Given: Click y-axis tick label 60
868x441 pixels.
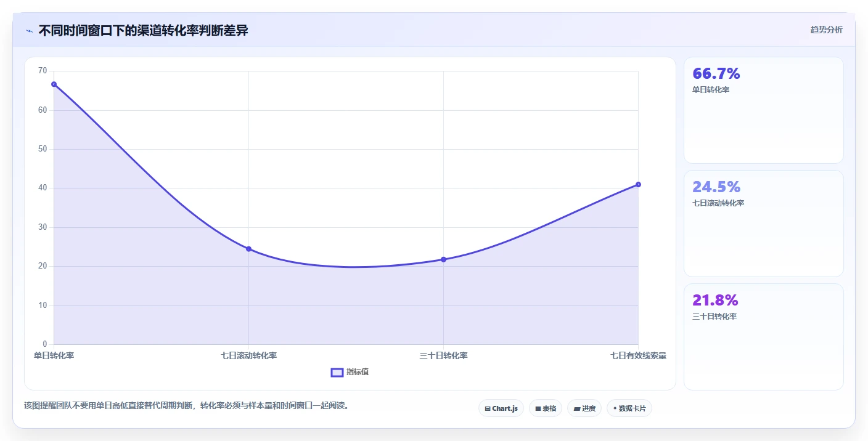Looking at the screenshot, I should click(x=43, y=110).
